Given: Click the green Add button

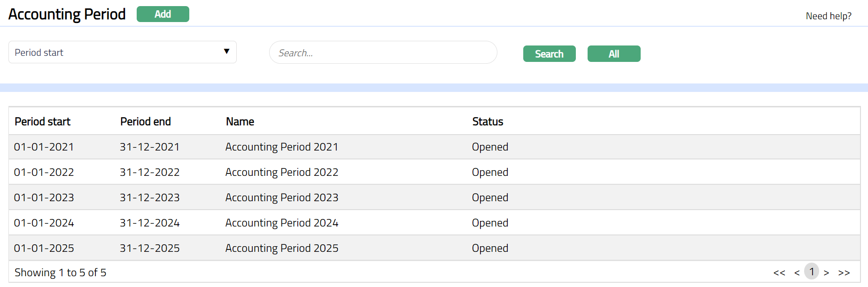Looking at the screenshot, I should [163, 14].
